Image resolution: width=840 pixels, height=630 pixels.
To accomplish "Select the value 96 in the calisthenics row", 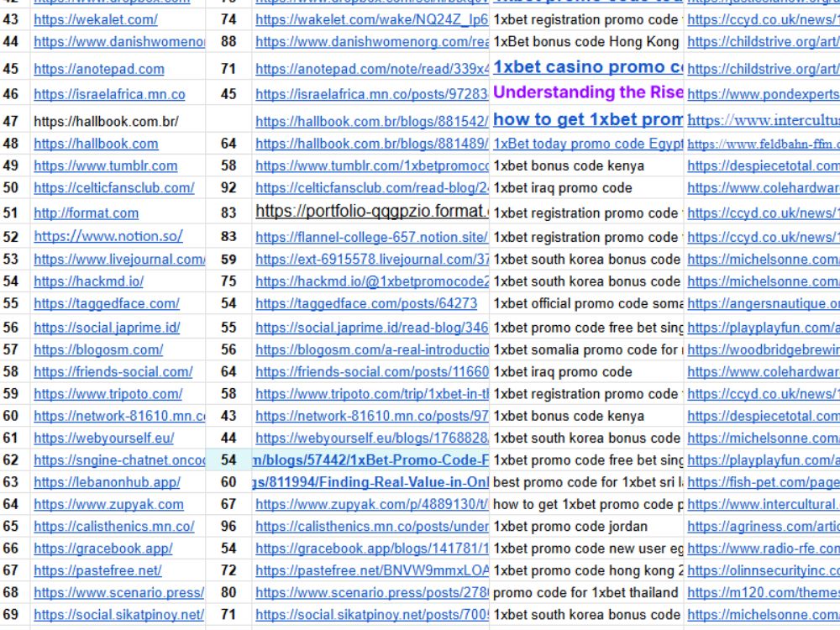I will [x=228, y=527].
